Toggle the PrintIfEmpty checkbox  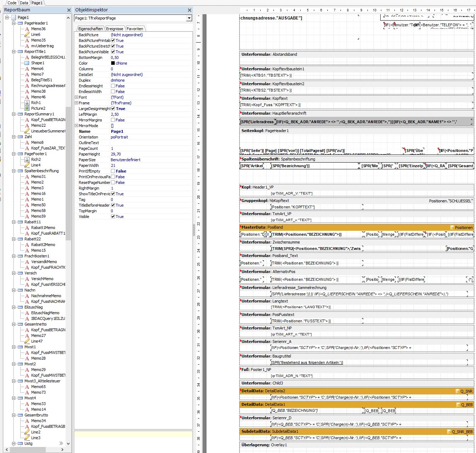(113, 171)
